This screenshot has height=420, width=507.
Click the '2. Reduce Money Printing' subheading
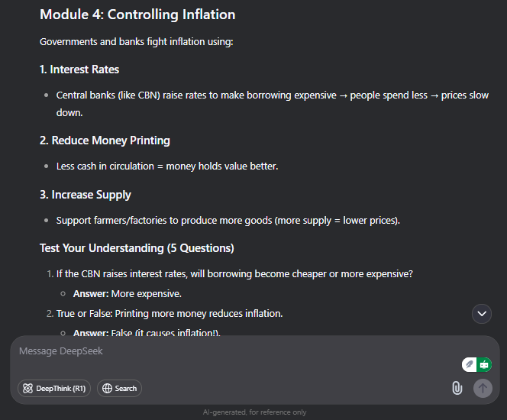[105, 141]
